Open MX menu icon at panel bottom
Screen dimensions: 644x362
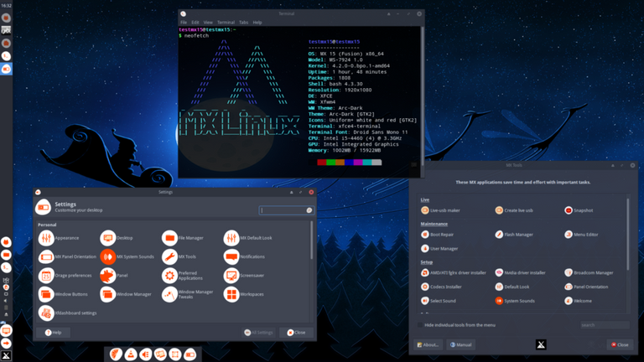[x=6, y=356]
